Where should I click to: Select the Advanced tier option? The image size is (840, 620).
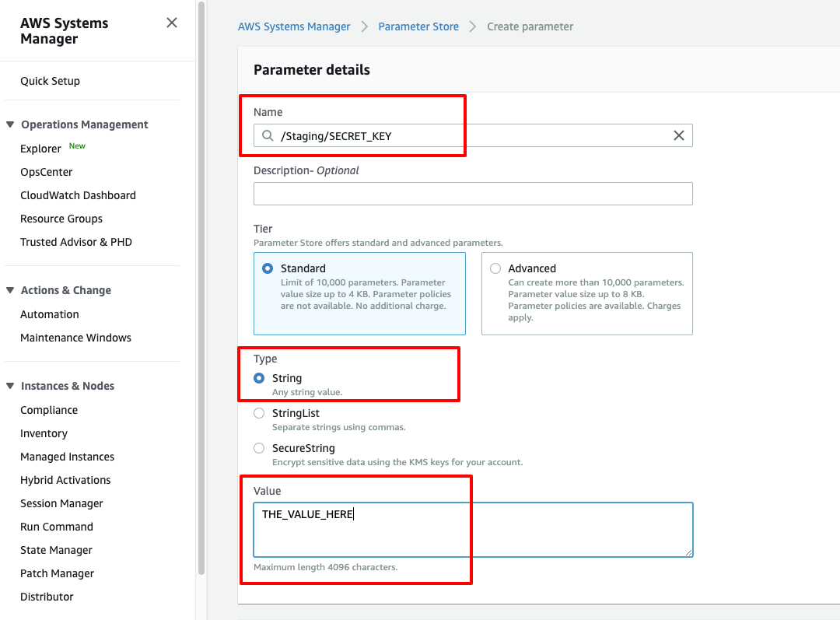[495, 268]
